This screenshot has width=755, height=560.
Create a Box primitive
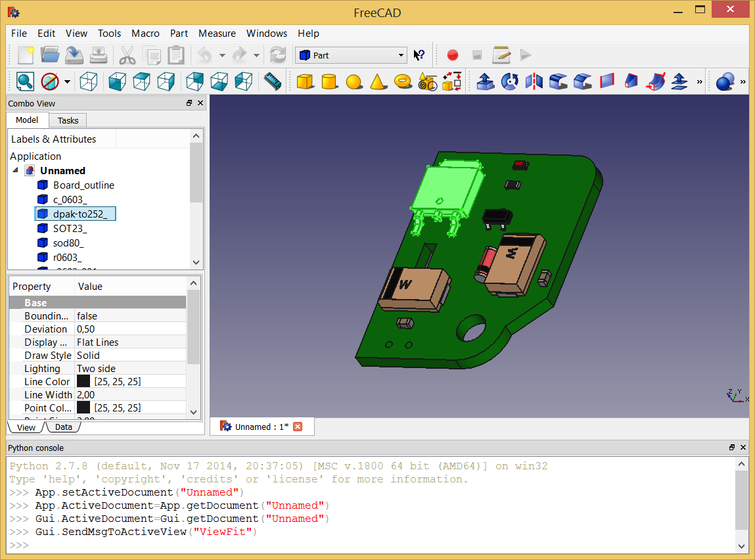[x=304, y=82]
